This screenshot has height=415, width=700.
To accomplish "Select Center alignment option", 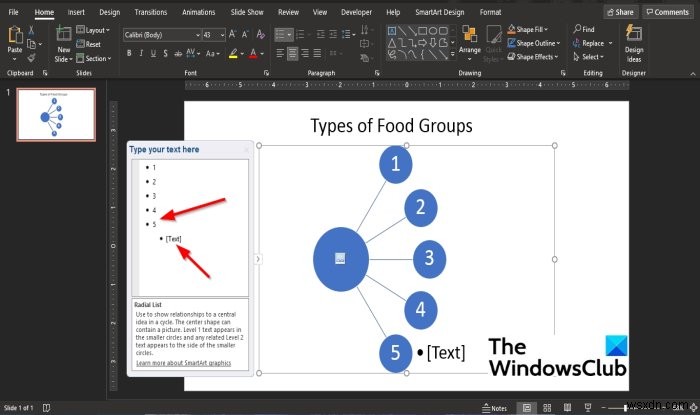I will pos(292,54).
